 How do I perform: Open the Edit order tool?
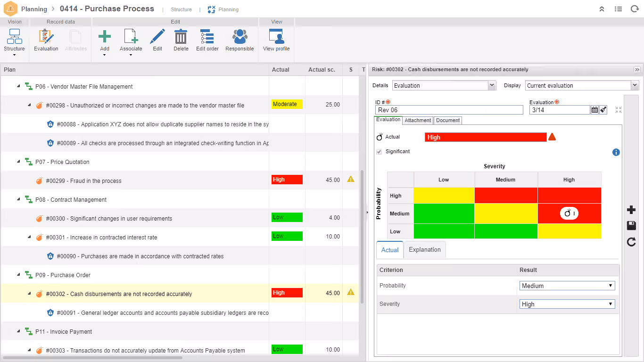point(207,40)
